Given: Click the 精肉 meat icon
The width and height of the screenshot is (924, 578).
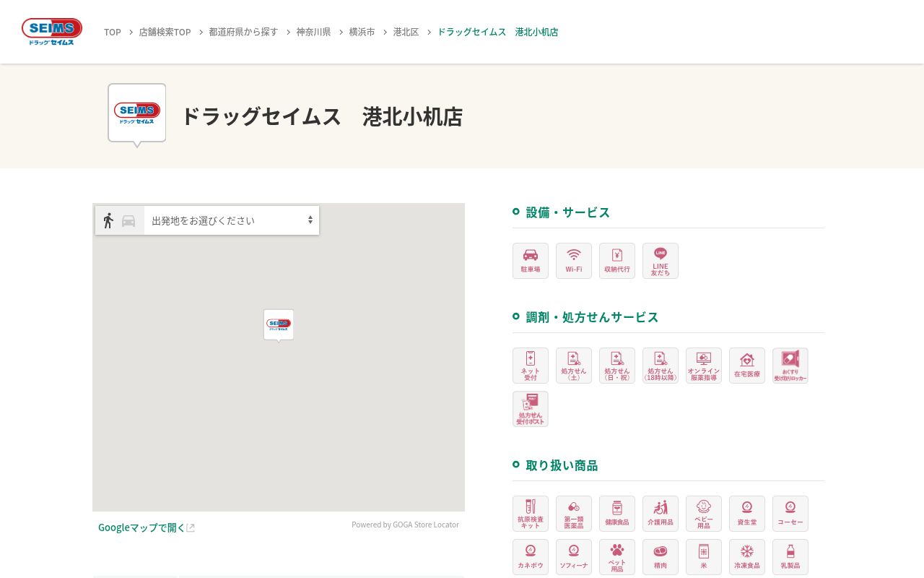Looking at the screenshot, I should pos(661,557).
